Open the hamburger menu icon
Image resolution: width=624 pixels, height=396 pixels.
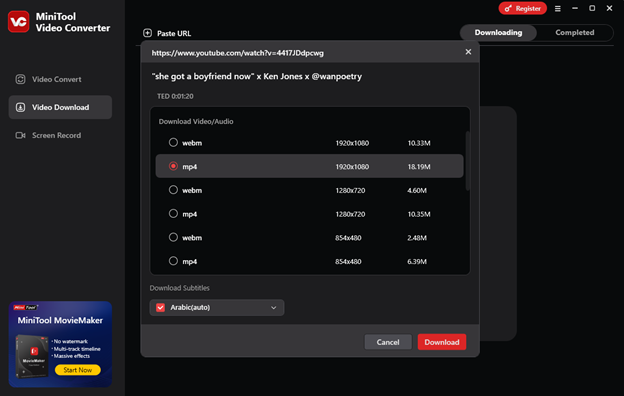pyautogui.click(x=558, y=8)
